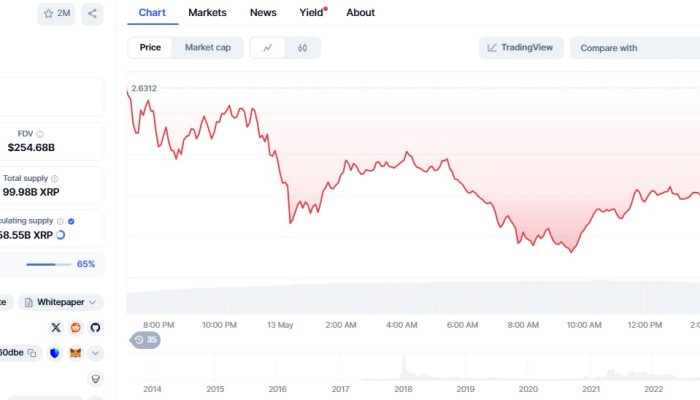Open the Compare with dropdown
Viewport: 700px width, 400px height.
point(634,47)
